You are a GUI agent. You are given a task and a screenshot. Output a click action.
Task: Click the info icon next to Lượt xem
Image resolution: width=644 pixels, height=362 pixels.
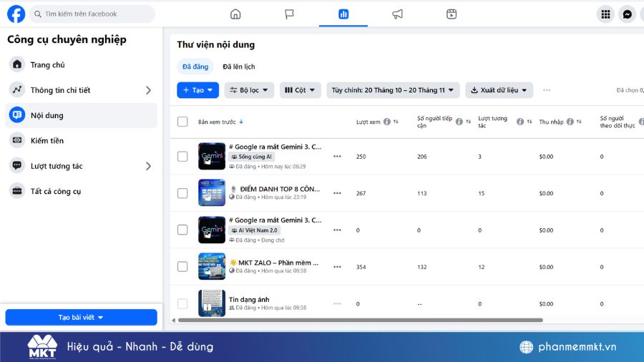[387, 122]
